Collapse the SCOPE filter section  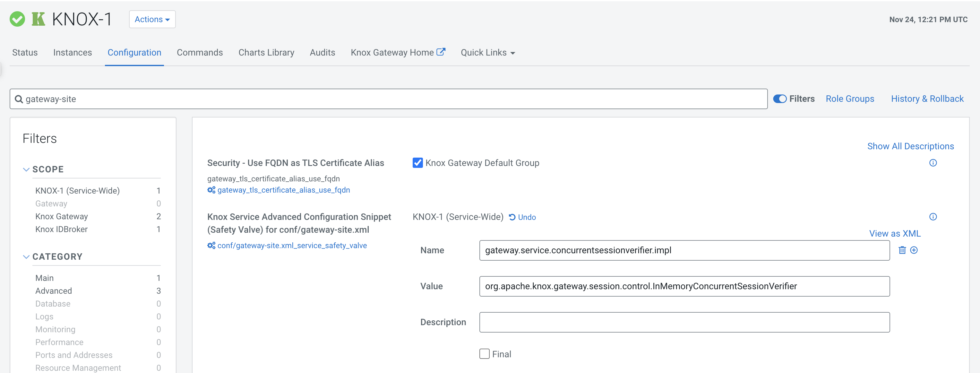click(x=26, y=169)
